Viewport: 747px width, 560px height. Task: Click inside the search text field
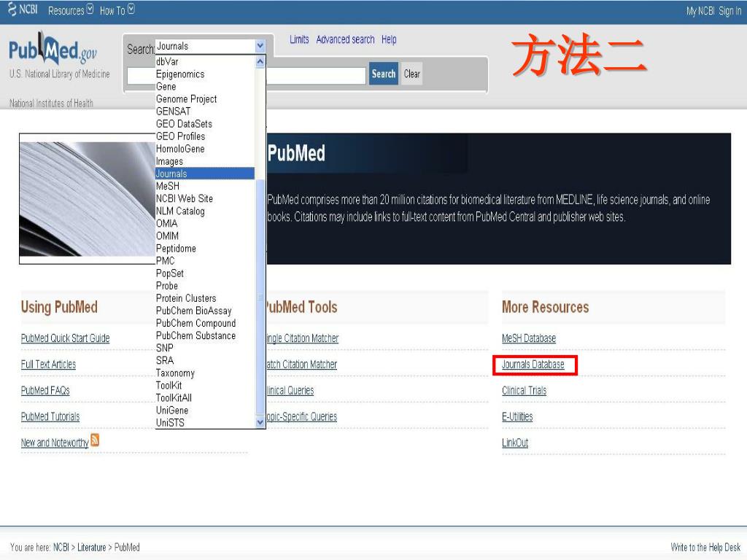pos(316,76)
